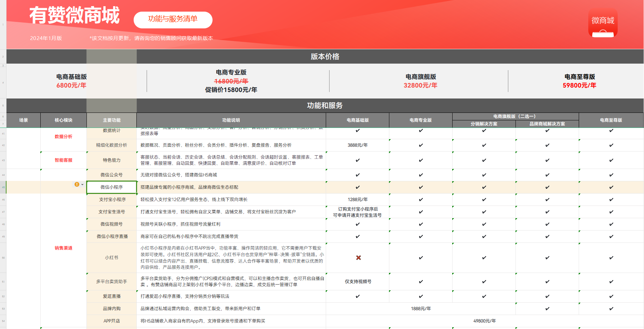Click the 品牌商城解决方案 sub-header

point(547,124)
